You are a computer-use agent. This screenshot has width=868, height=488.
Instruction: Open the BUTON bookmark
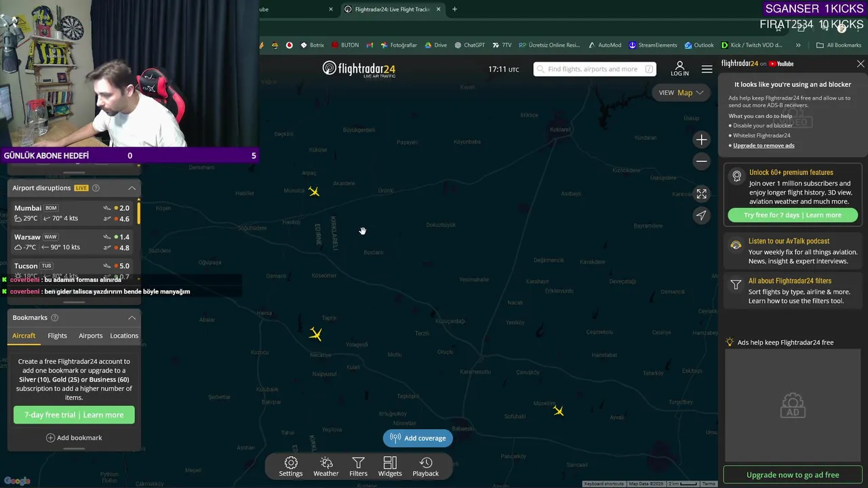pyautogui.click(x=345, y=45)
